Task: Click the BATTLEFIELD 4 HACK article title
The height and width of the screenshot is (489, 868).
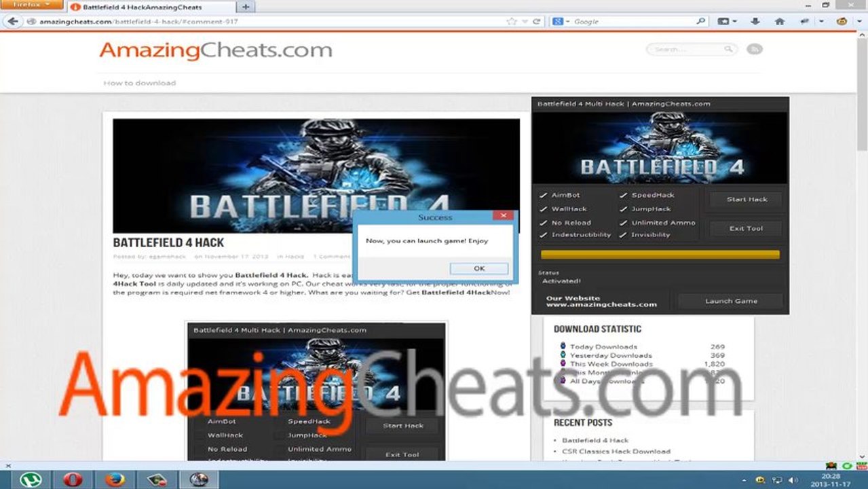Action: (168, 242)
